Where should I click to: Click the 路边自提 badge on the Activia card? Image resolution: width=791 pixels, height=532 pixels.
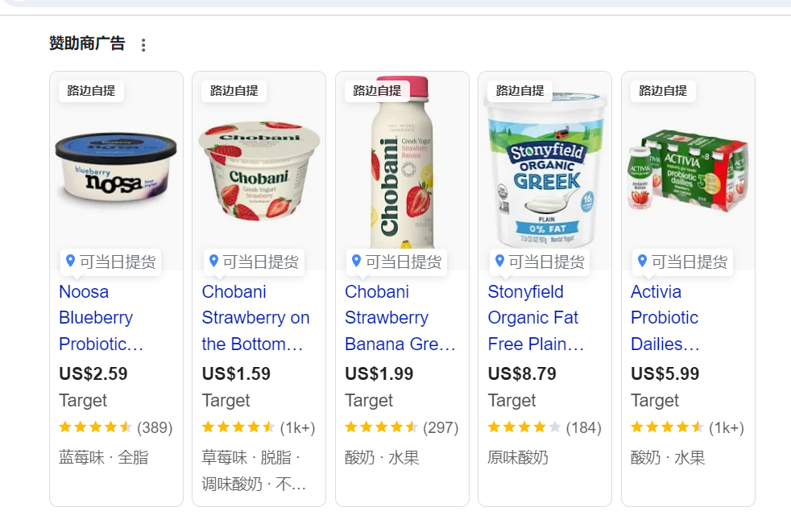(663, 91)
